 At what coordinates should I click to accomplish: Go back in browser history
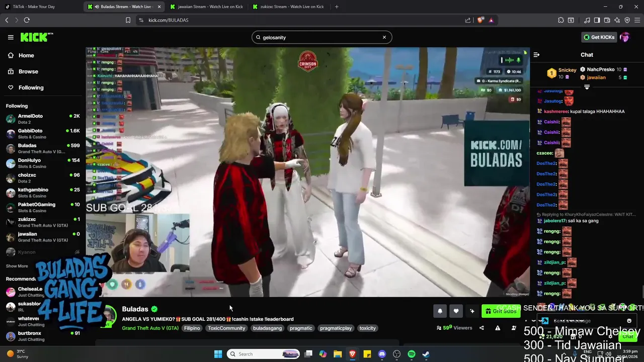point(7,20)
